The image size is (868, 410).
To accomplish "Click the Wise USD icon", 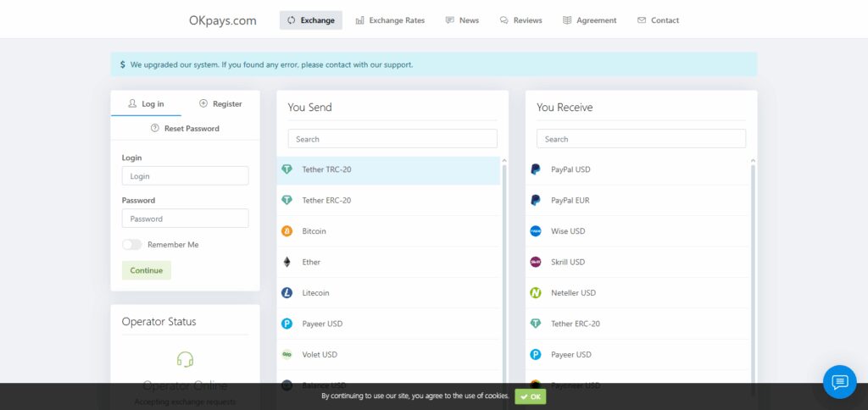I will click(x=536, y=231).
